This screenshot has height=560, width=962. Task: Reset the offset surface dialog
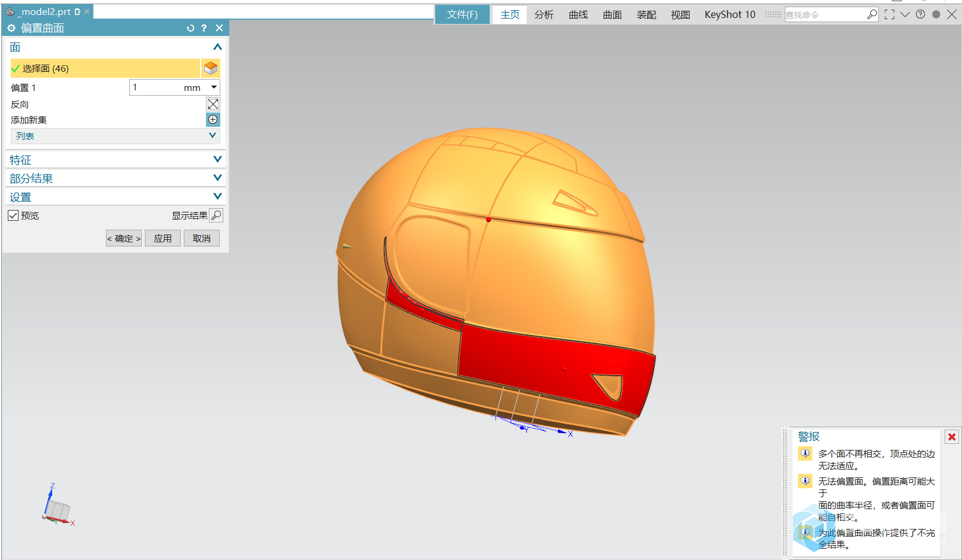(x=190, y=28)
